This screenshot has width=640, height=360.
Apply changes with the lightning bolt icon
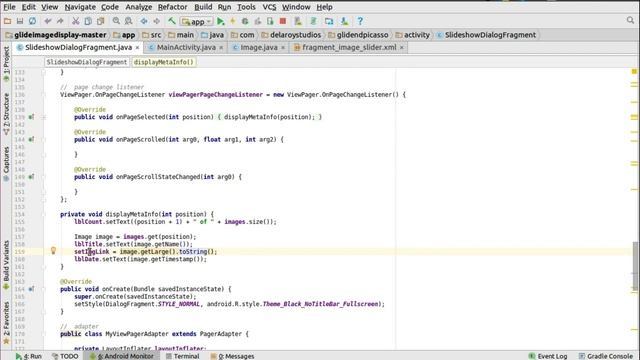pyautogui.click(x=233, y=21)
